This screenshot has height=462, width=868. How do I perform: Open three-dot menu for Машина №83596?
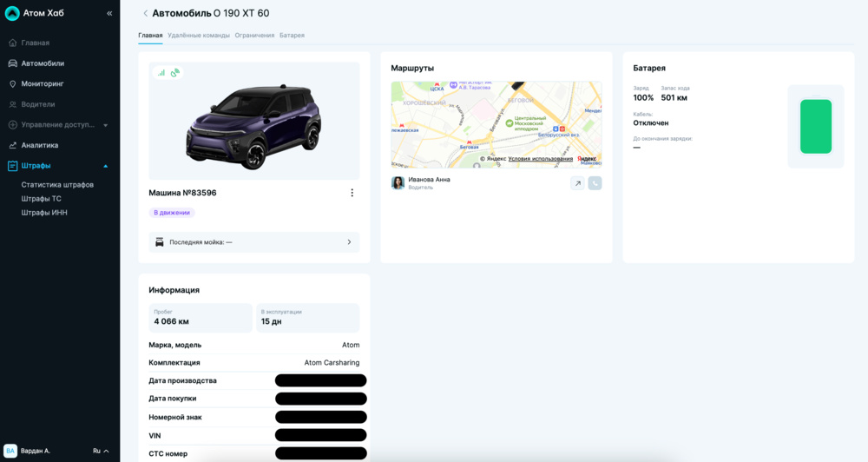tap(352, 193)
